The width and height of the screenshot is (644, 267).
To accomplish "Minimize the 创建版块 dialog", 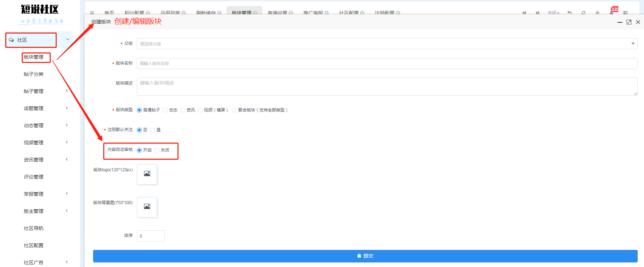I will [x=620, y=22].
